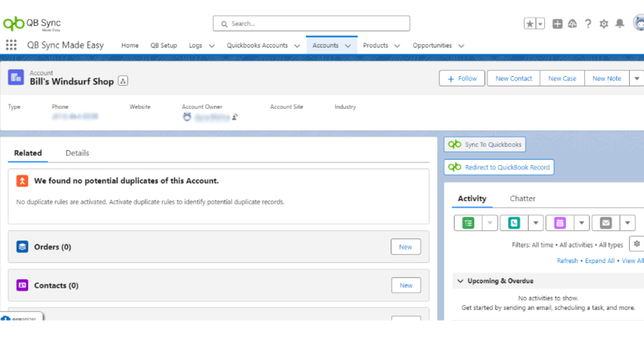View the account hierarchy icon
The width and height of the screenshot is (644, 343).
point(123,81)
